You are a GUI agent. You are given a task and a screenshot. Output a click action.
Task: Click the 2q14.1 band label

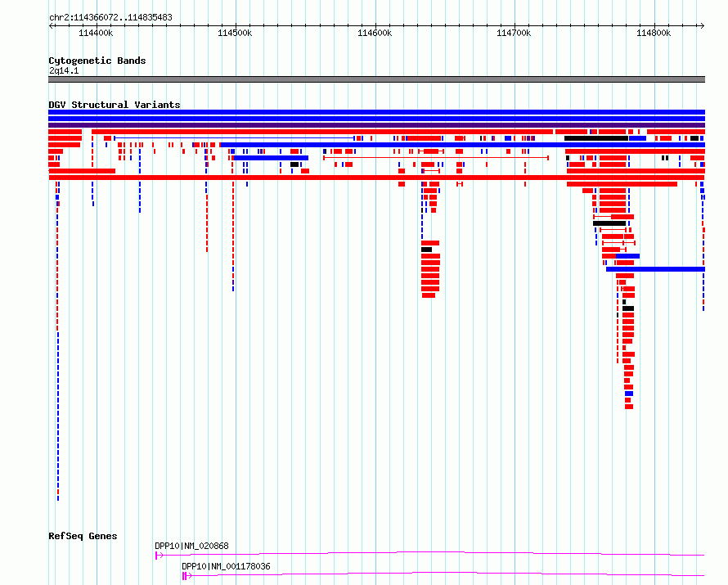tap(64, 70)
